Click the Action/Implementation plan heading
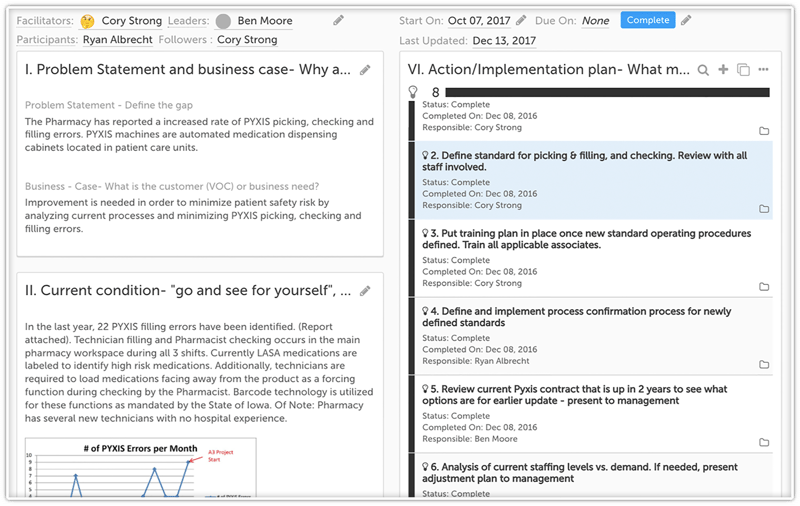The height and width of the screenshot is (506, 800). 548,70
